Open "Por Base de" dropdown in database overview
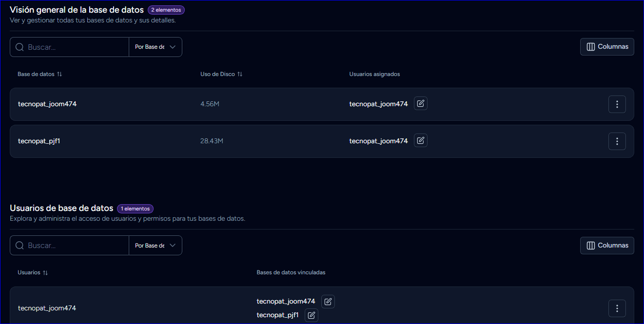The height and width of the screenshot is (324, 644). click(155, 47)
